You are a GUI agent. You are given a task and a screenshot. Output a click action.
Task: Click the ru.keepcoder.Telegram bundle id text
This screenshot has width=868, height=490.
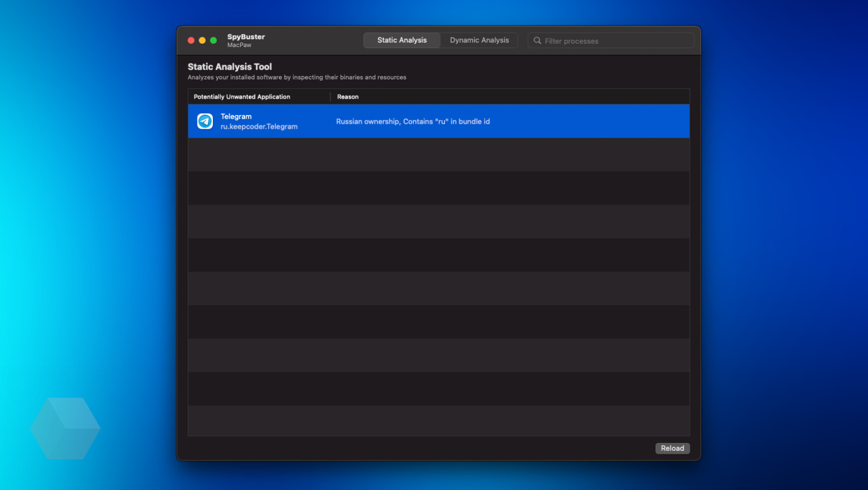tap(259, 126)
